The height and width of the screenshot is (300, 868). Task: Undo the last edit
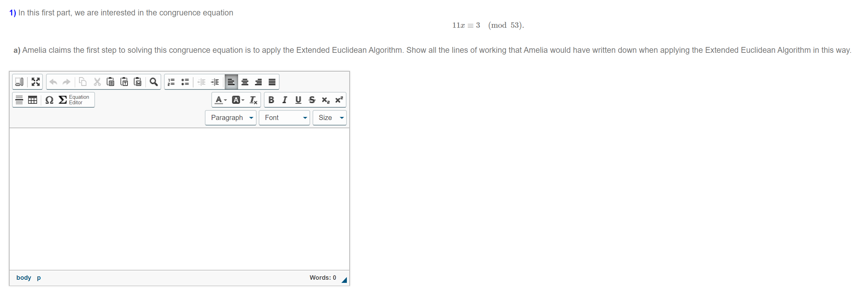coord(53,82)
